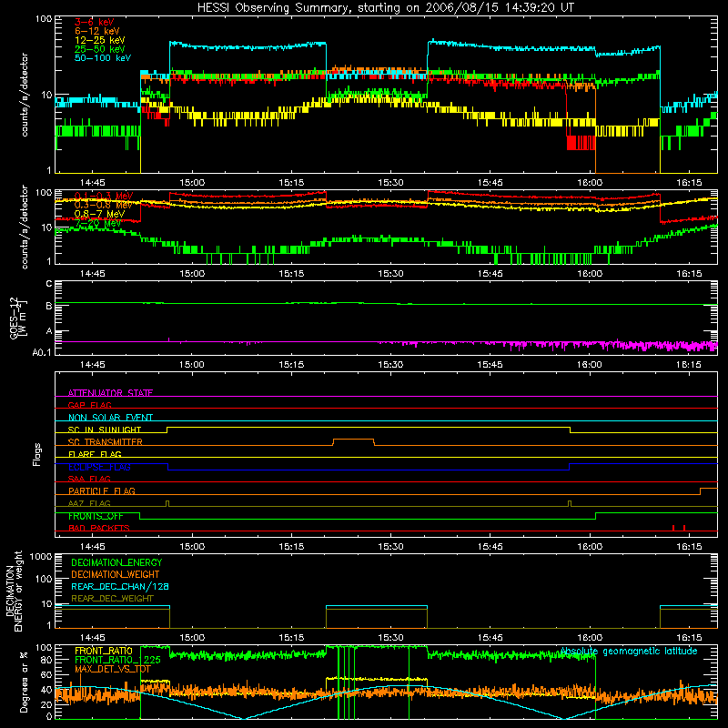Select the 6-12 keV legend label
728x728 pixels.
pyautogui.click(x=97, y=31)
